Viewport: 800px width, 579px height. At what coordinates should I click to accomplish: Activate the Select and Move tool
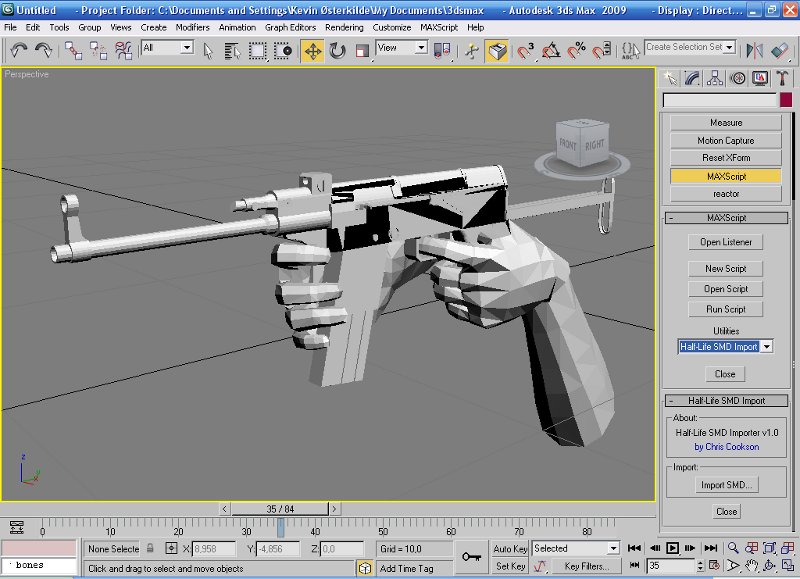tap(313, 51)
